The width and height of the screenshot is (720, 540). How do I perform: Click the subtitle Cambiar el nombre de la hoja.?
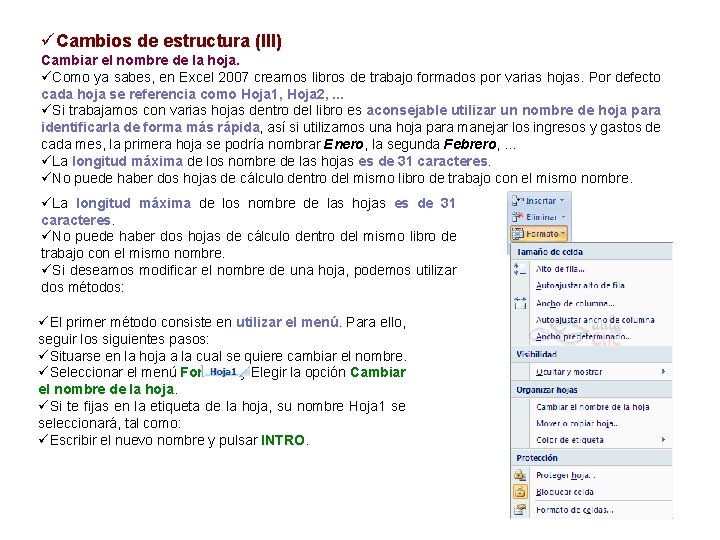click(141, 60)
